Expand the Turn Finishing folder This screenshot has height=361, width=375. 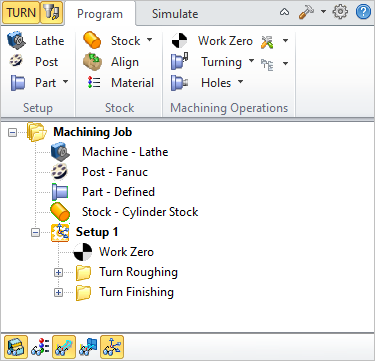(58, 293)
